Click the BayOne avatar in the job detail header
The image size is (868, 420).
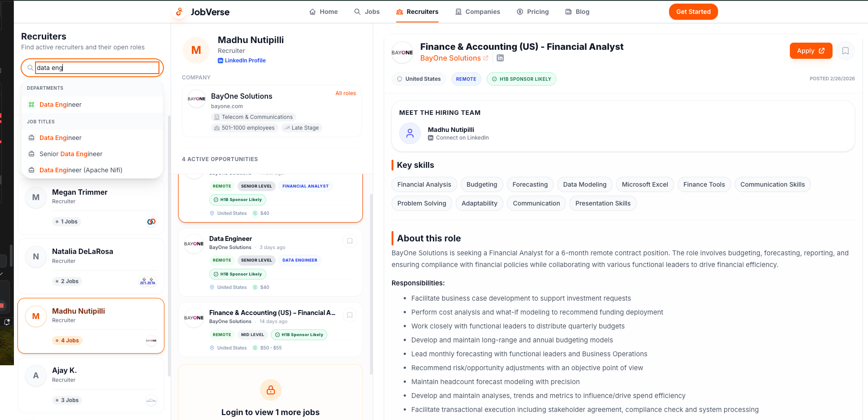click(402, 52)
